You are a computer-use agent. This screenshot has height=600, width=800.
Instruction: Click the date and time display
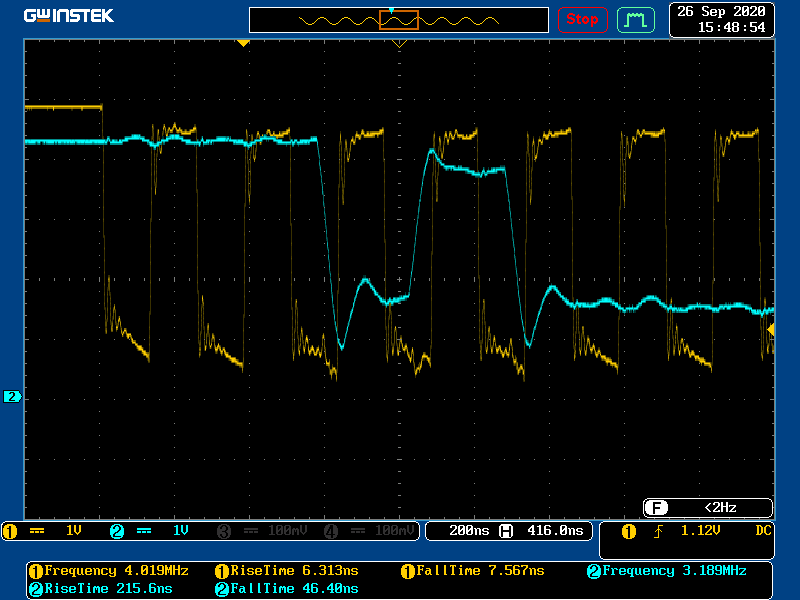tap(721, 19)
